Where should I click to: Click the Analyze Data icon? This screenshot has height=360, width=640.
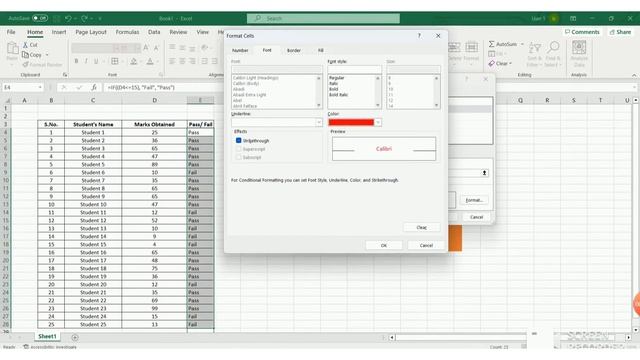pos(579,48)
